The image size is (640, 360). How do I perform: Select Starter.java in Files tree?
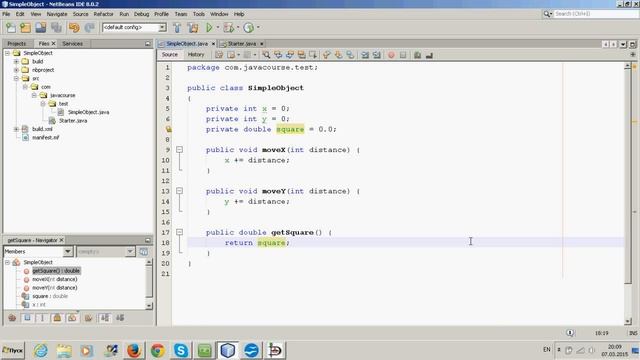[x=73, y=120]
